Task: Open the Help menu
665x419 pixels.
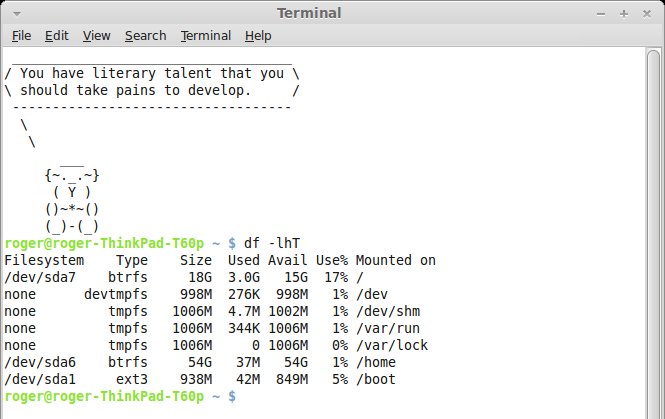Action: [x=257, y=36]
